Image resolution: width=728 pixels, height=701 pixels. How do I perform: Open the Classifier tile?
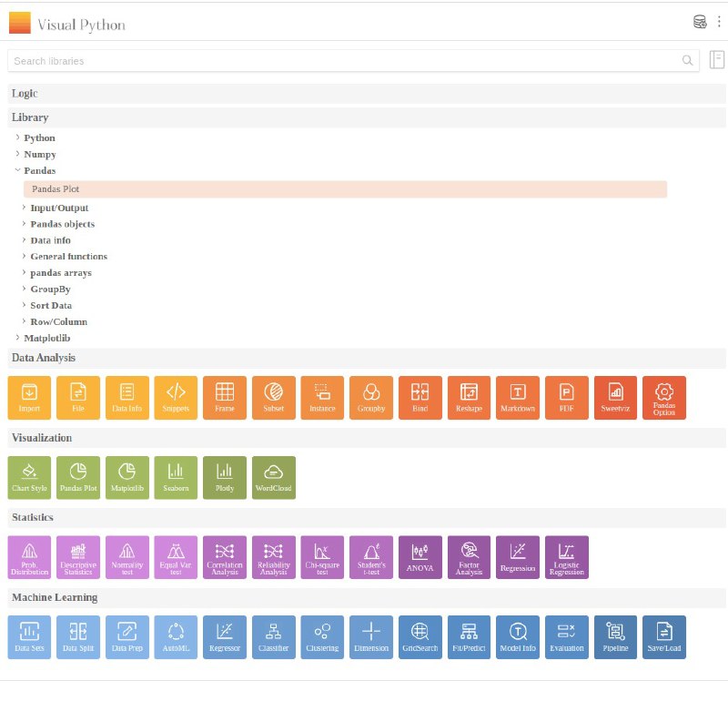pos(274,637)
